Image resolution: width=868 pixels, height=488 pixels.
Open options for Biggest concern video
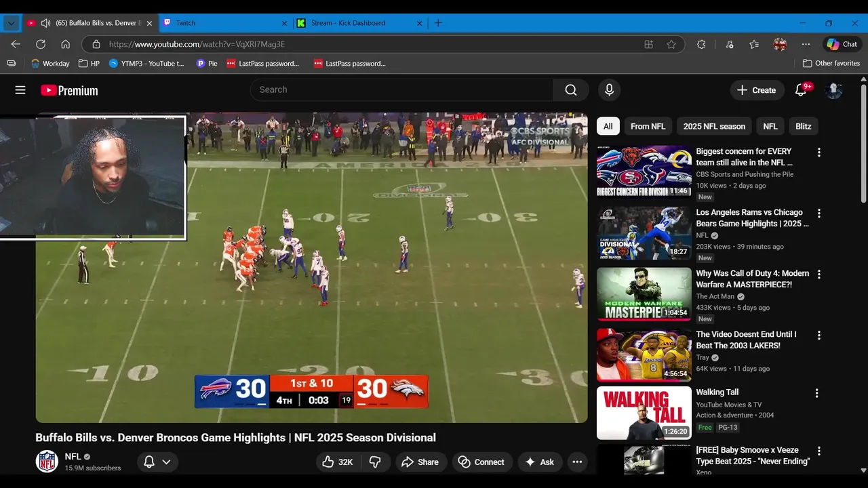click(818, 152)
